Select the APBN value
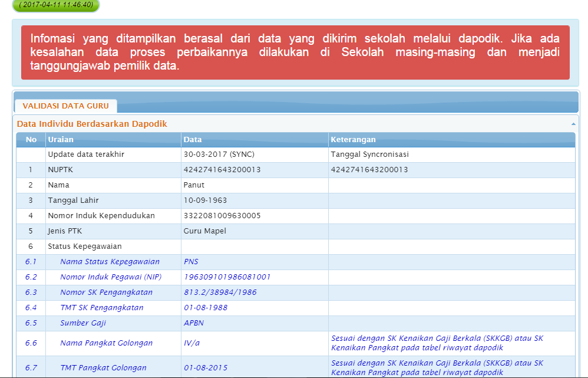The height and width of the screenshot is (378, 588). (193, 323)
